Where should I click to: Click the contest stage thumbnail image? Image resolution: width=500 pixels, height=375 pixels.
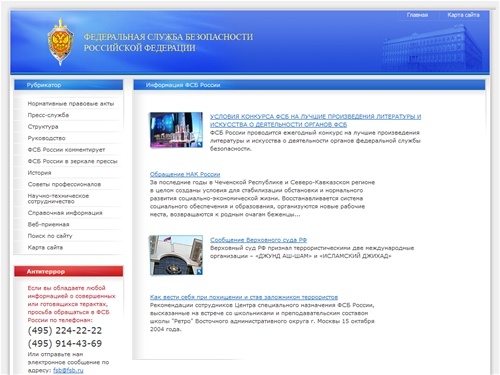click(x=176, y=130)
